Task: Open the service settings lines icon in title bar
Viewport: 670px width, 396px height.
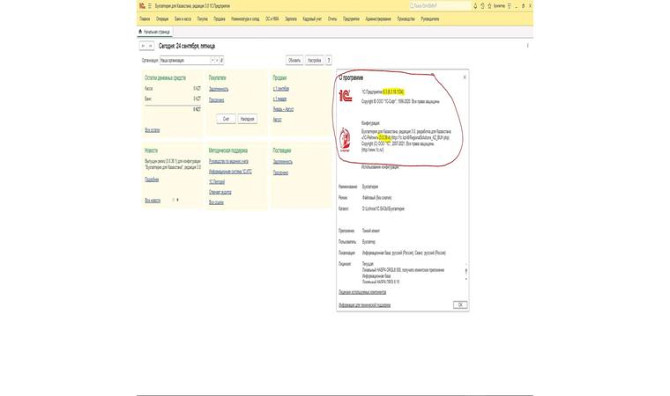Action: (x=509, y=6)
